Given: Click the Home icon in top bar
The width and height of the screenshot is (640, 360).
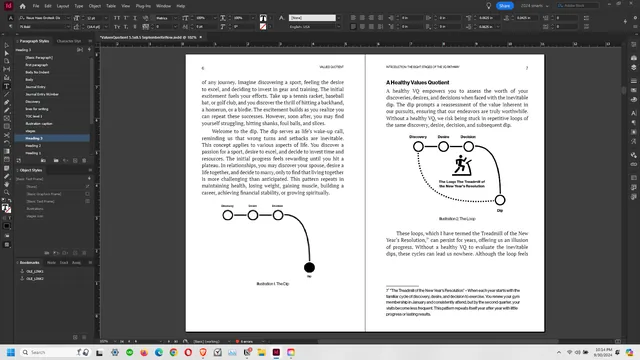Looking at the screenshot, I should tap(22, 6).
